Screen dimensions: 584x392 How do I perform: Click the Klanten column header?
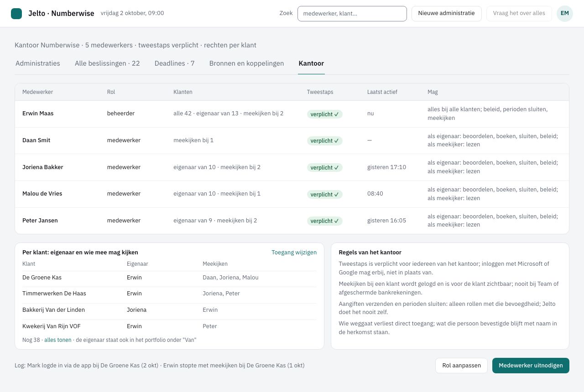183,92
